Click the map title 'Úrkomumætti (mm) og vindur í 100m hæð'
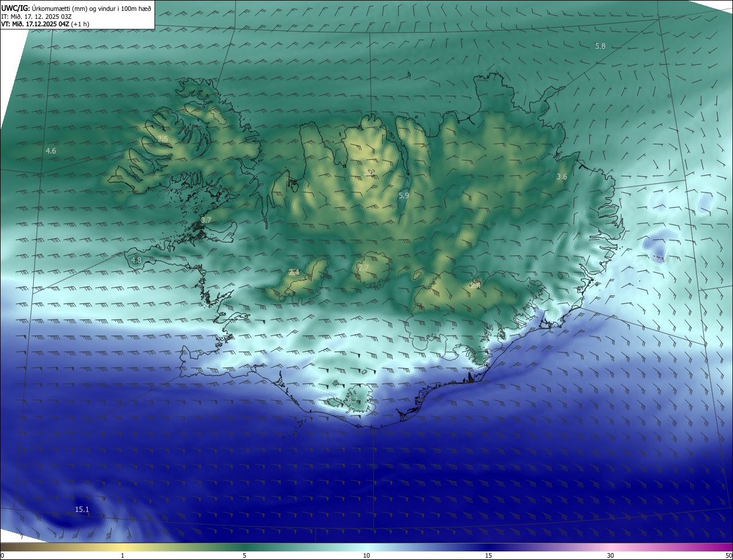 (90, 8)
